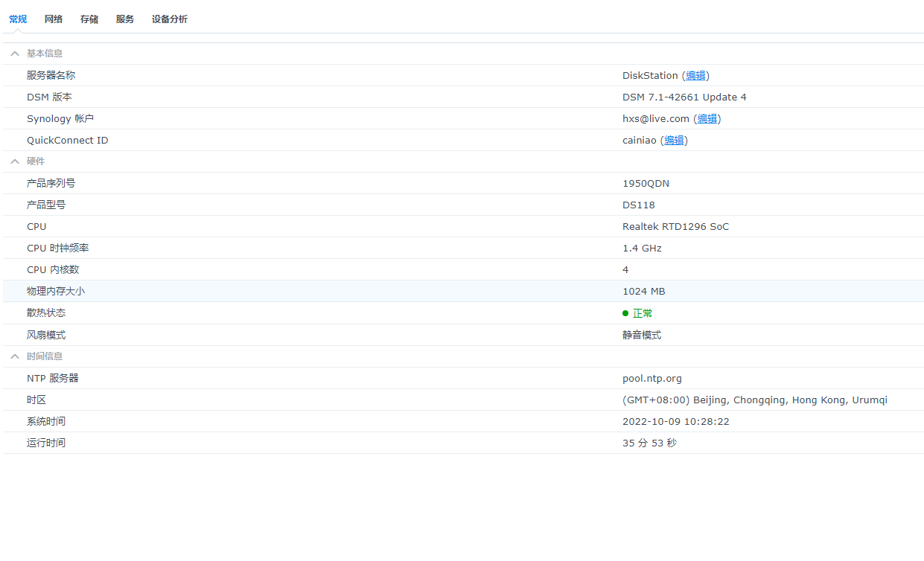Edit the Synology account hxs@live.com link
The image size is (924, 561).
click(x=707, y=118)
